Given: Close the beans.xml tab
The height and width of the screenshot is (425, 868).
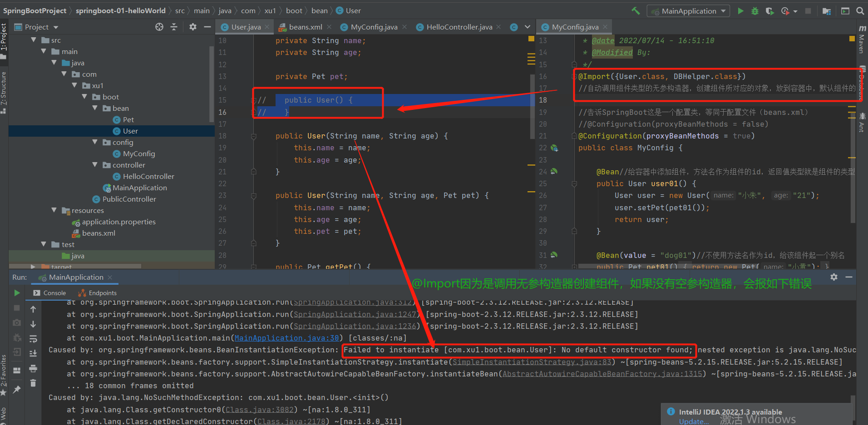Looking at the screenshot, I should pos(329,27).
